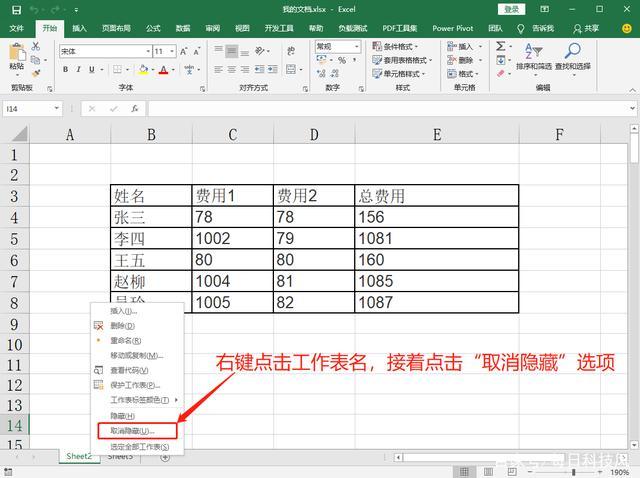Click the formula bar input field
The width and height of the screenshot is (640, 478).
coord(388,109)
